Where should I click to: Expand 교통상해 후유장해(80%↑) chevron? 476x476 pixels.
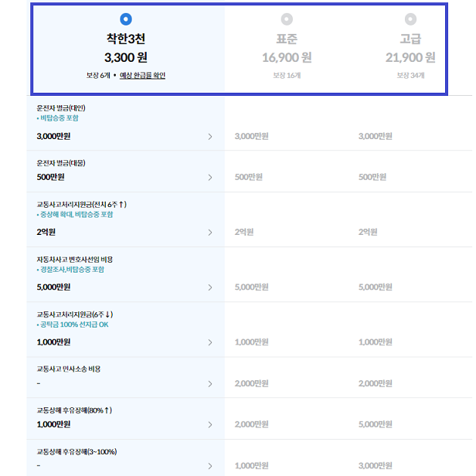tap(210, 425)
